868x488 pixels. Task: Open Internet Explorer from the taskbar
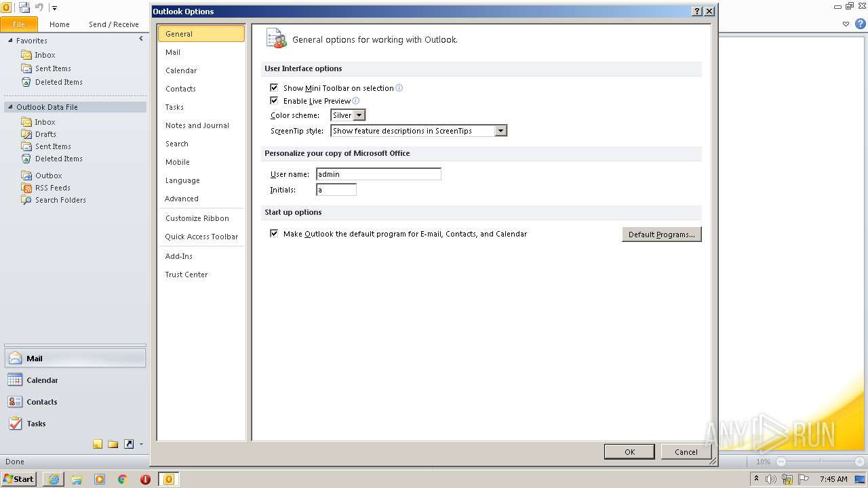coord(54,479)
